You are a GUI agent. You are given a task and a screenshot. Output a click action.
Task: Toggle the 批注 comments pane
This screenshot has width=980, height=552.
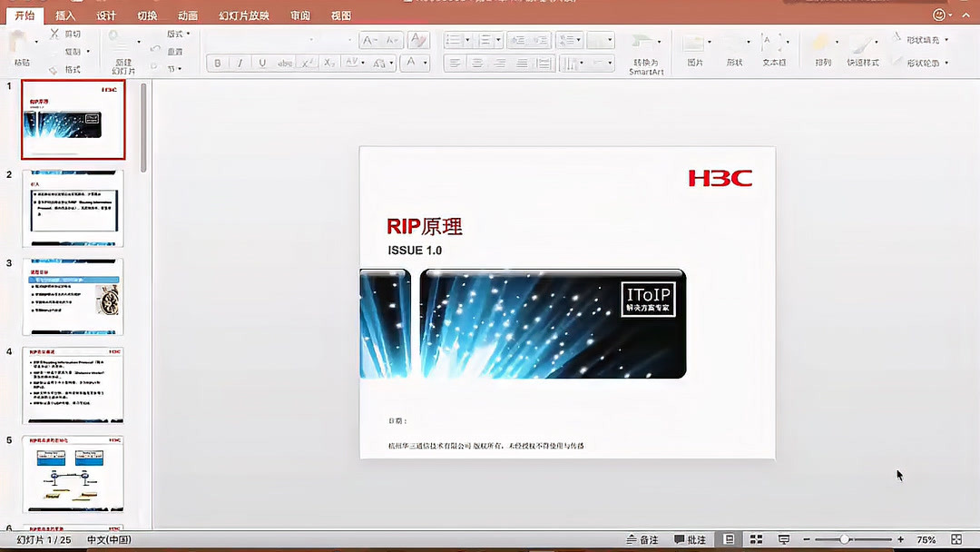[x=692, y=539]
